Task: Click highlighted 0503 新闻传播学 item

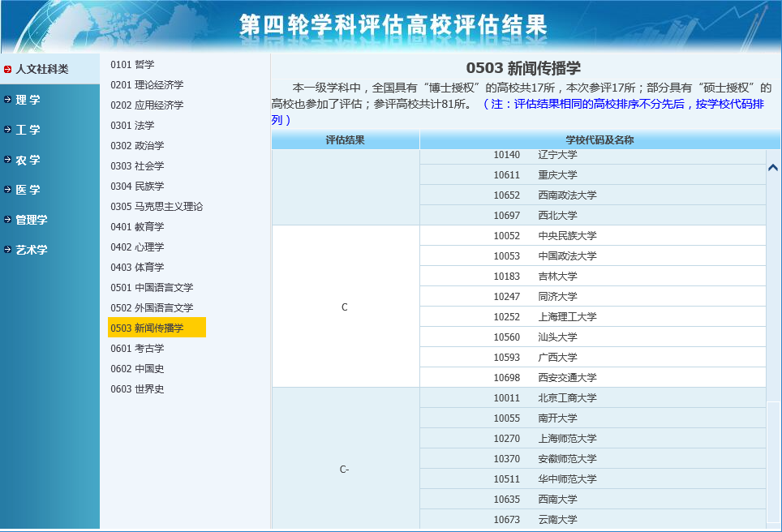Action: (x=157, y=328)
